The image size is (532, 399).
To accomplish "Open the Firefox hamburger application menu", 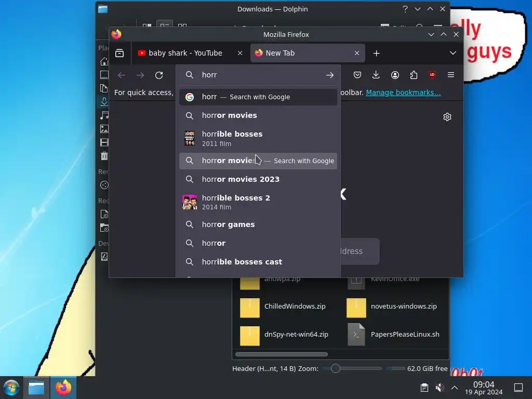I will [x=451, y=75].
